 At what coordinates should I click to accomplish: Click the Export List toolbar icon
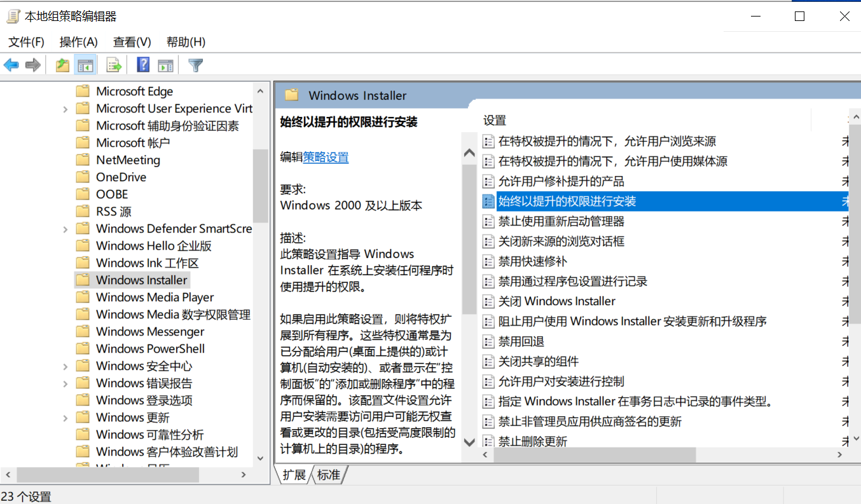click(x=114, y=65)
